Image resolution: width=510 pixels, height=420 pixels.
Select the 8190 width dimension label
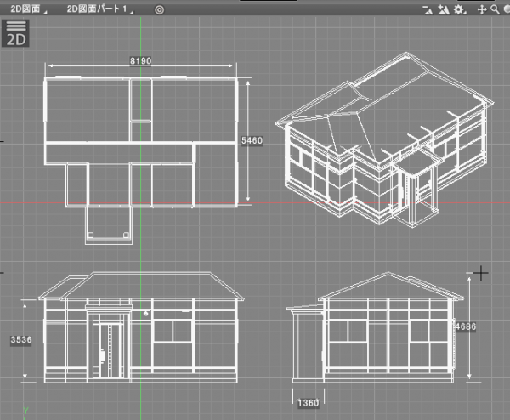pyautogui.click(x=141, y=62)
